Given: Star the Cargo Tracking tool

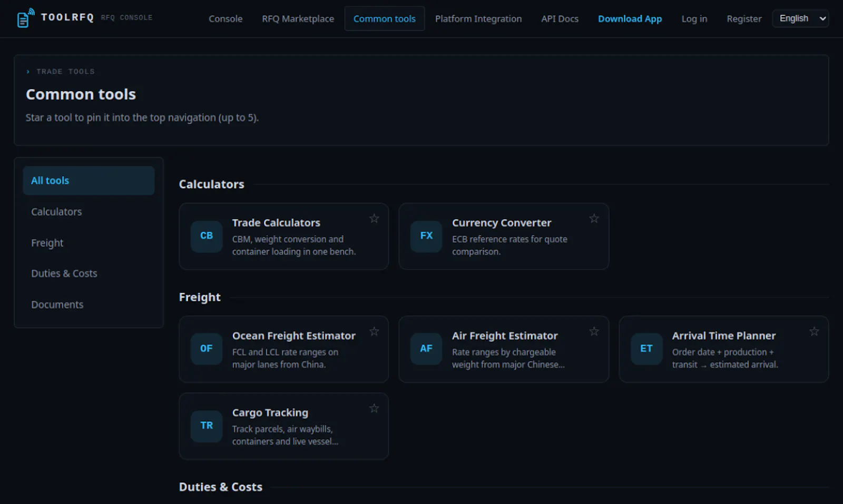Looking at the screenshot, I should coord(374,408).
